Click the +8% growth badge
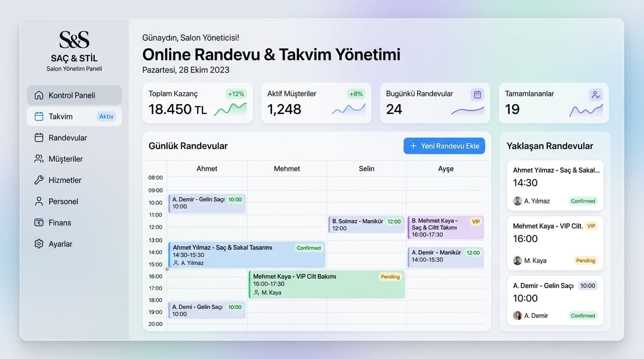The image size is (644, 359). pyautogui.click(x=356, y=94)
